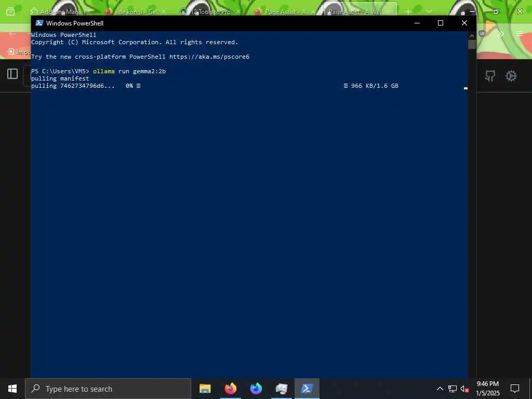Go back using Firefox back arrow
Viewport: 532px width, 399px height.
pos(12,34)
